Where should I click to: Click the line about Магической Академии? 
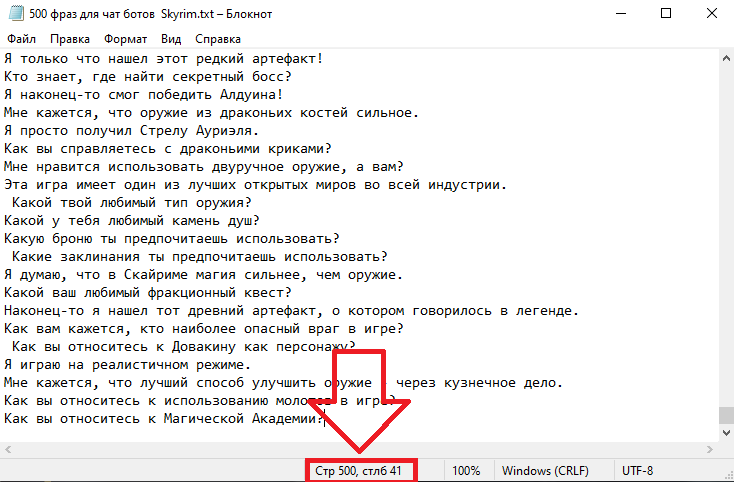pos(164,418)
